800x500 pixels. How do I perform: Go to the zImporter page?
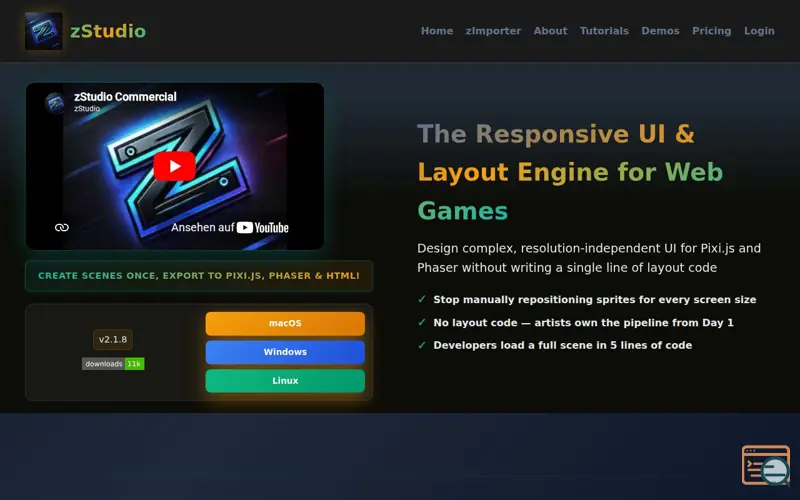click(493, 31)
